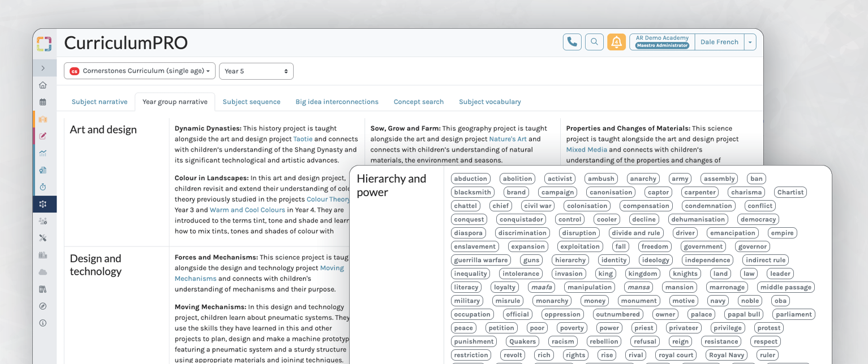Follow the Taotie project link
This screenshot has width=868, height=364.
(x=303, y=139)
